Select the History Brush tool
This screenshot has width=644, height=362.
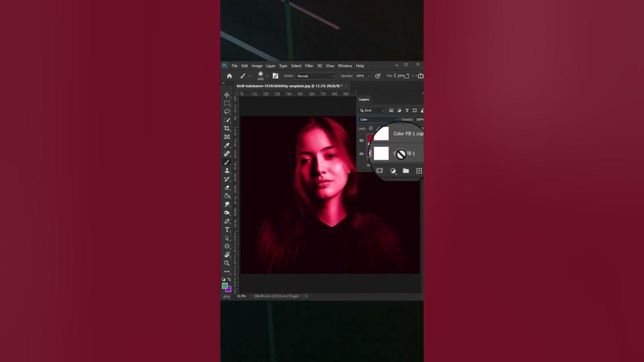[x=227, y=179]
